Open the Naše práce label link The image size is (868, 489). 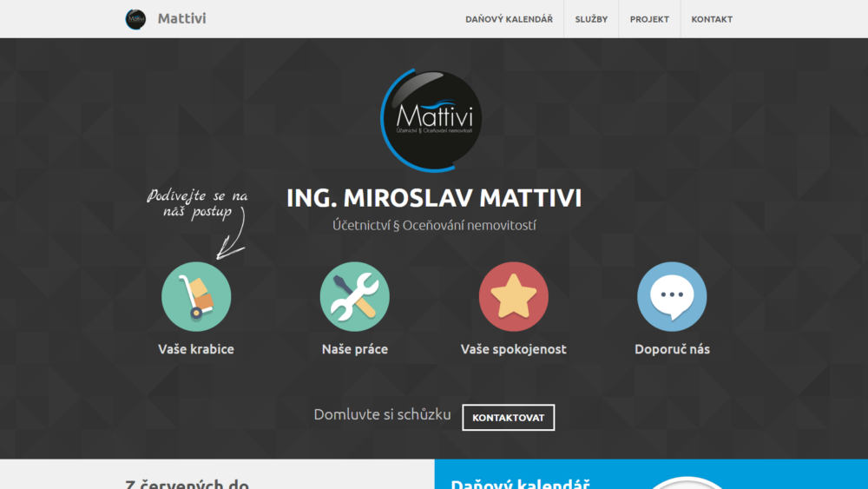[x=355, y=349]
